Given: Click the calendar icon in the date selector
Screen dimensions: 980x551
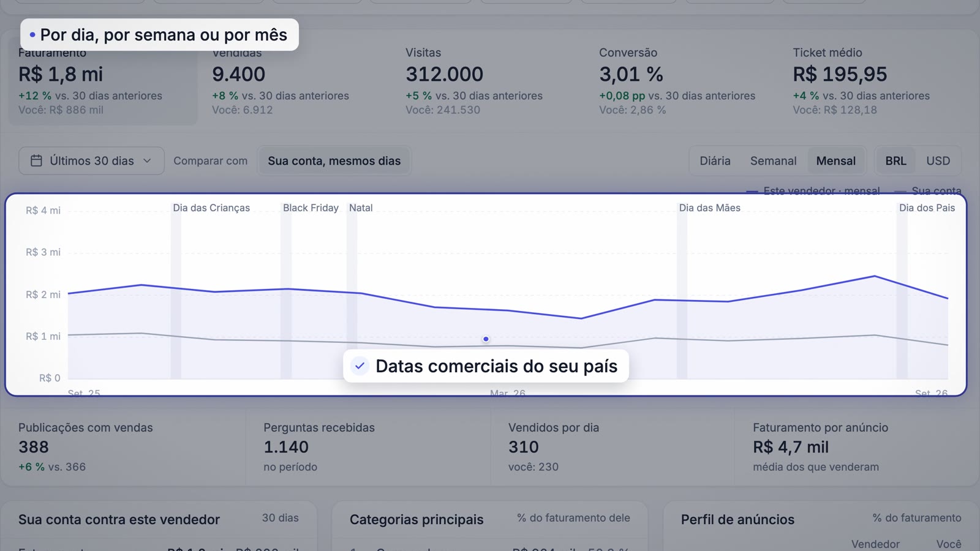Looking at the screenshot, I should pyautogui.click(x=36, y=161).
